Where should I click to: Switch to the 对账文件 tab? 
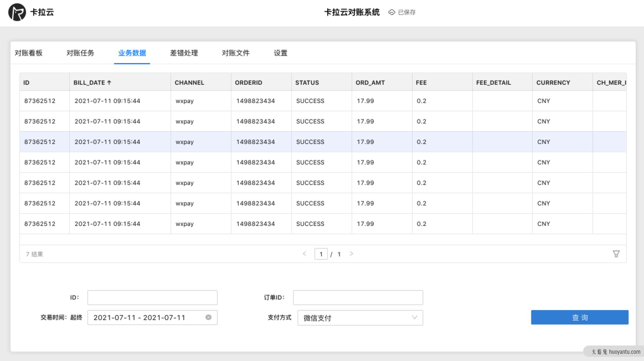236,53
